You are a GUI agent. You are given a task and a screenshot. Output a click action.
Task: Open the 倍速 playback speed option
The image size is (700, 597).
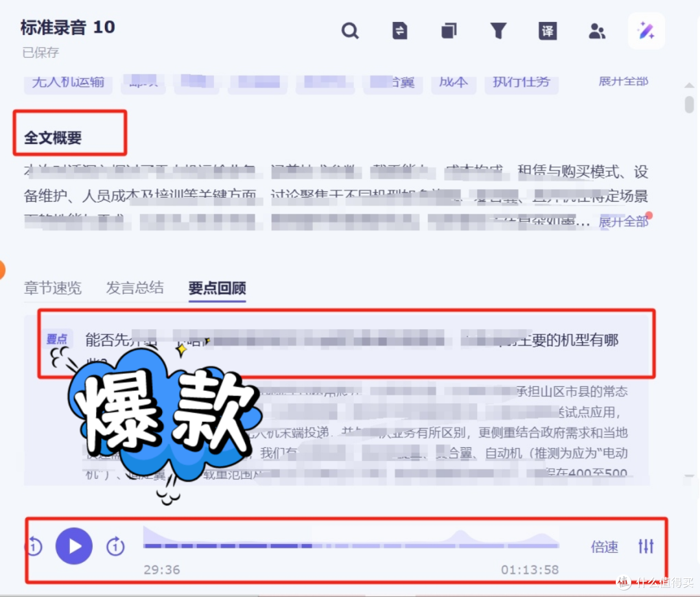tap(605, 546)
